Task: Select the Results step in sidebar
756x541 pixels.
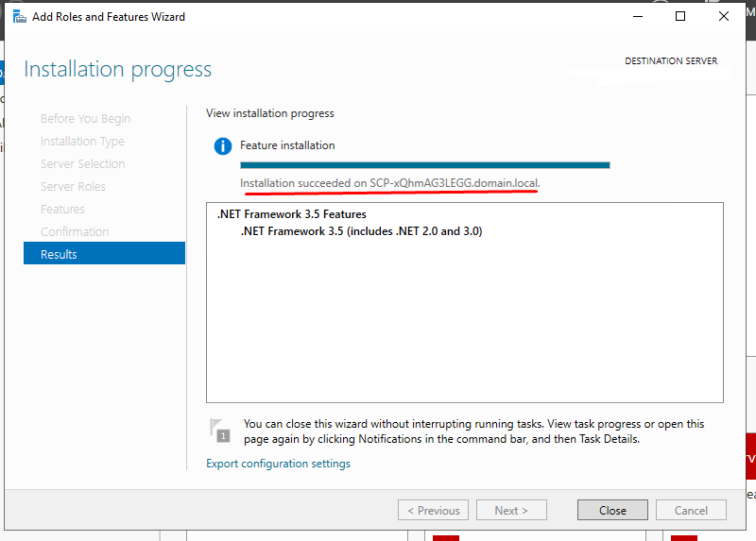Action: coord(104,253)
